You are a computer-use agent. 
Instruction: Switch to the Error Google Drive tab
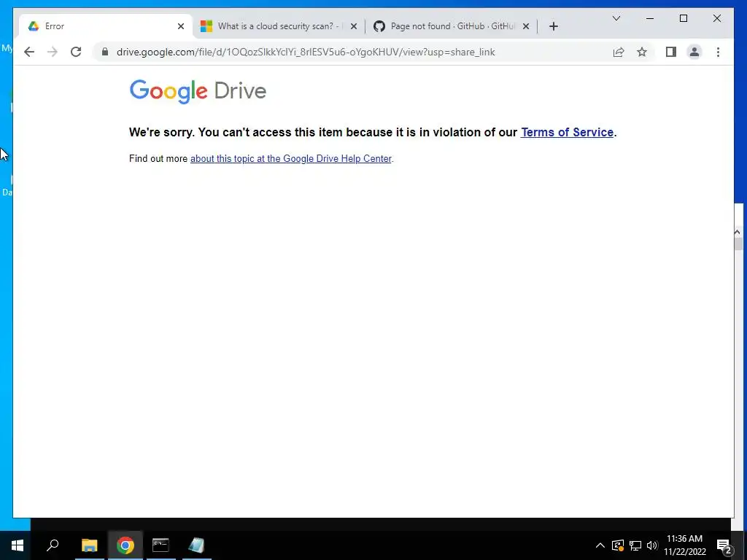[106, 26]
